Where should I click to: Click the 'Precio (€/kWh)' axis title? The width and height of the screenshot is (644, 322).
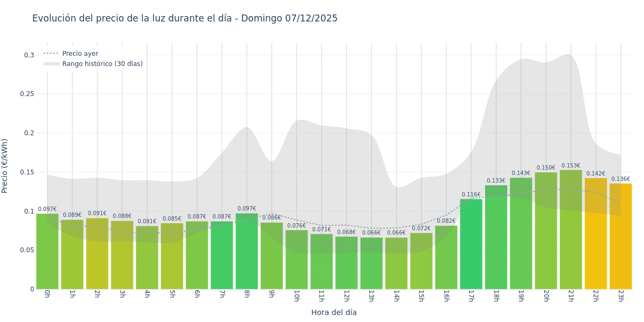coord(5,166)
